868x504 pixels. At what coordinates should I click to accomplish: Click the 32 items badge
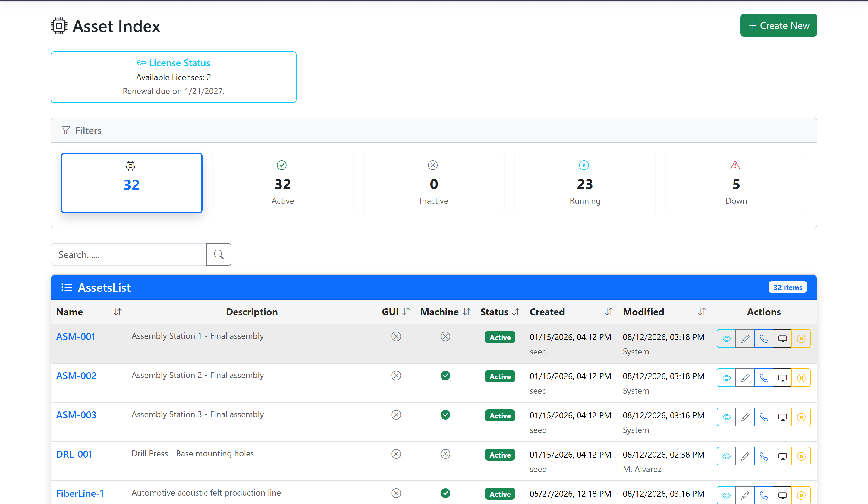788,287
